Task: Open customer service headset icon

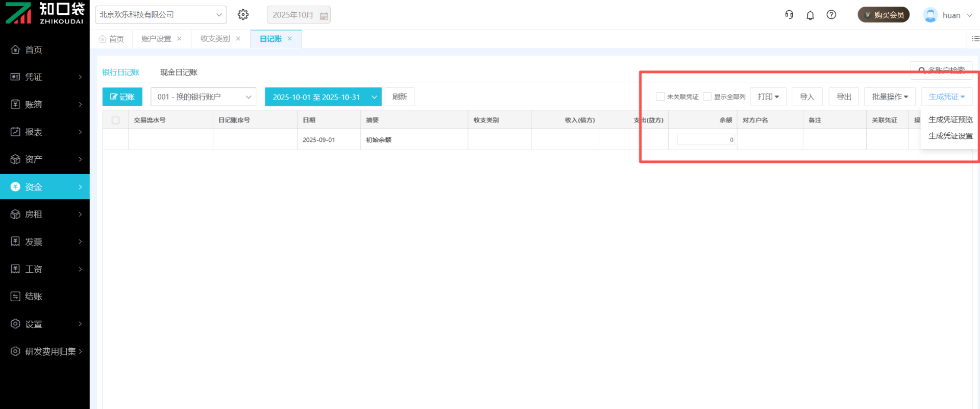Action: 789,15
